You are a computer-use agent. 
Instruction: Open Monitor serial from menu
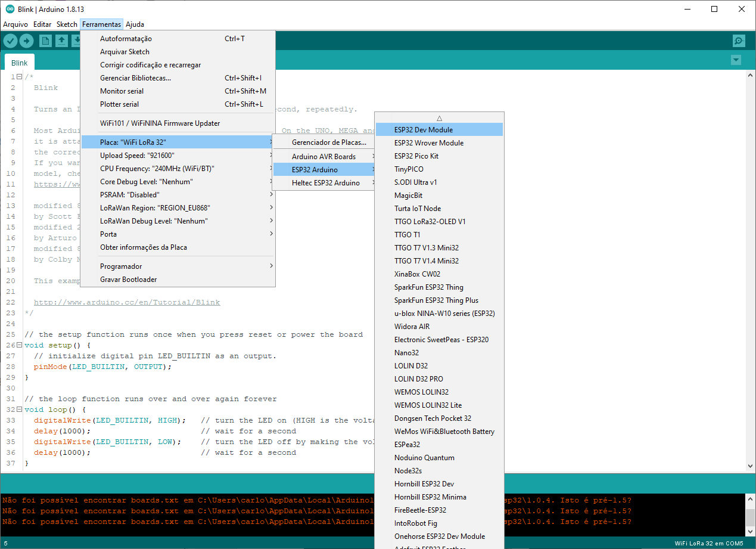coord(178,91)
